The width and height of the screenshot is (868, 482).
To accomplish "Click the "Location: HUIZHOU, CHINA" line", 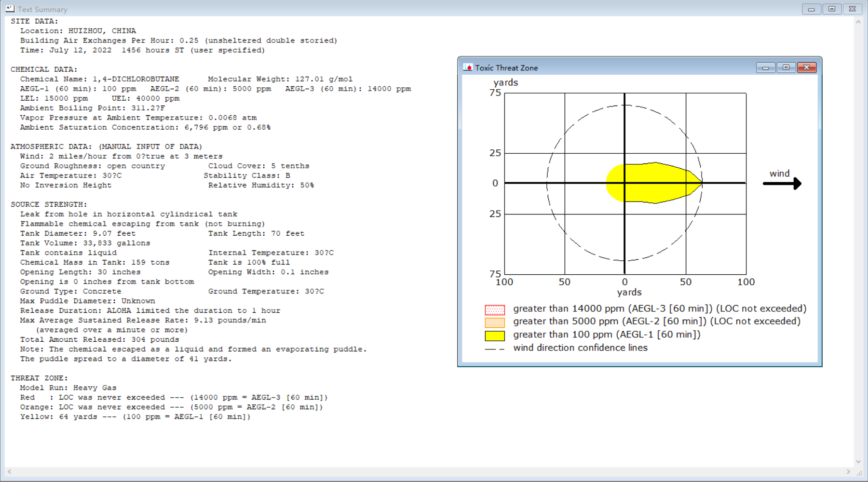I will pyautogui.click(x=78, y=31).
